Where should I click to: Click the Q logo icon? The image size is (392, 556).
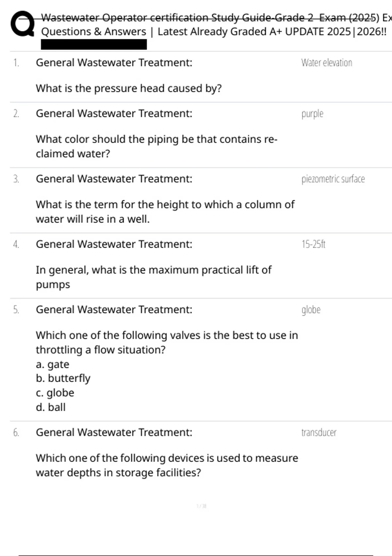[22, 24]
